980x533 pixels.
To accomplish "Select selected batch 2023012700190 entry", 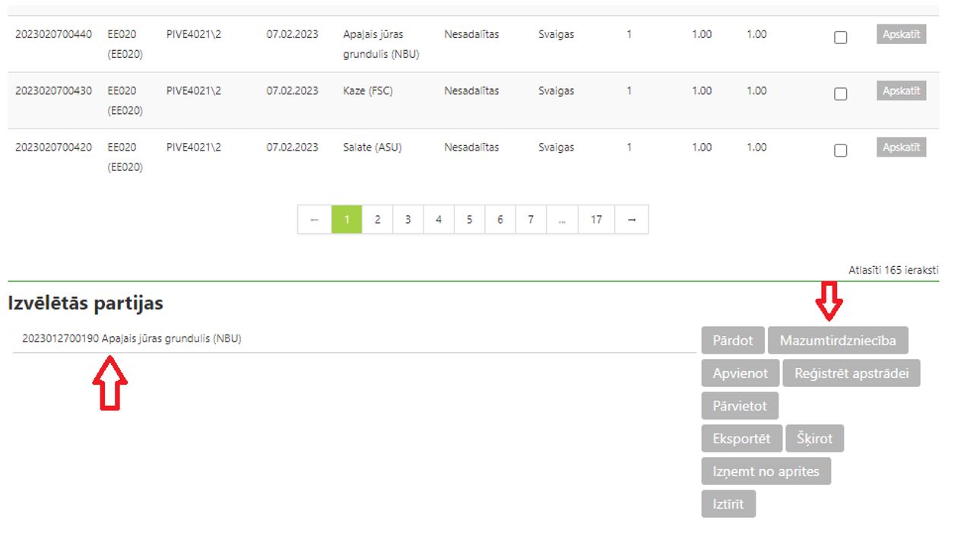I will [132, 339].
